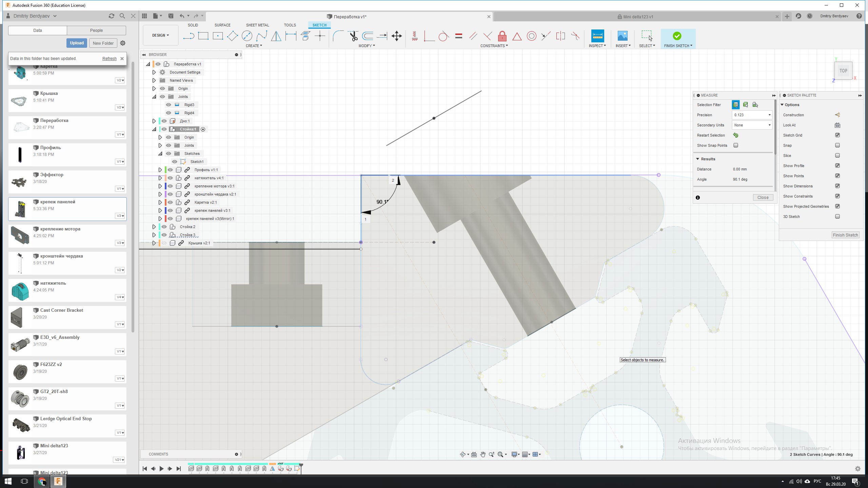868x488 pixels.
Task: Click the Restart Selection icon
Action: pos(735,135)
